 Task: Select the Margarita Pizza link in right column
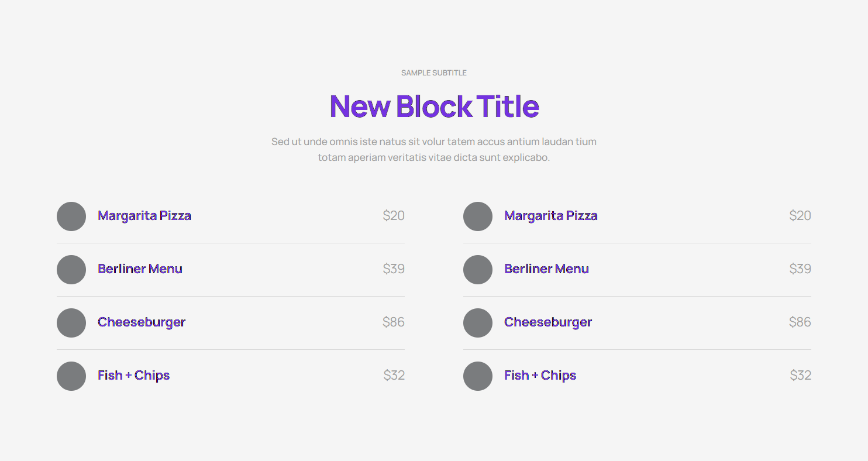point(550,215)
